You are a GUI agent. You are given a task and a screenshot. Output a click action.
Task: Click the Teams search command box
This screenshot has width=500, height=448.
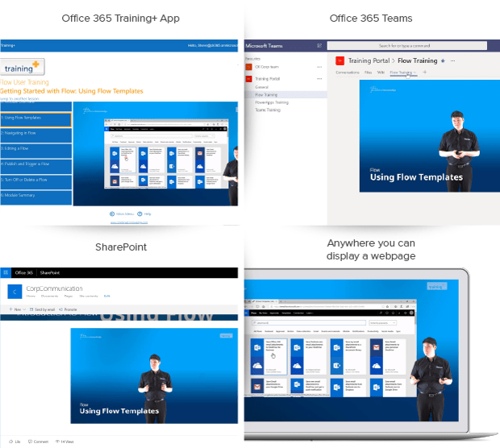[x=407, y=46]
